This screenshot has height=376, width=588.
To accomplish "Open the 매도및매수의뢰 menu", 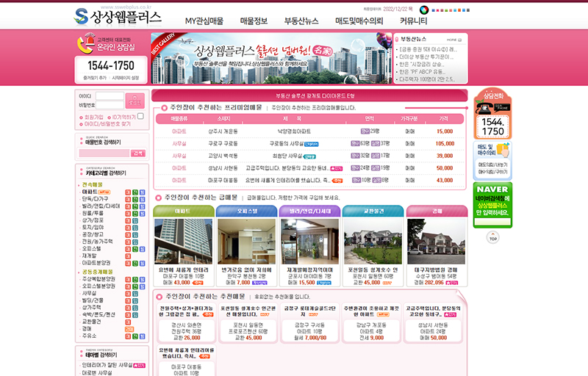I will [359, 21].
